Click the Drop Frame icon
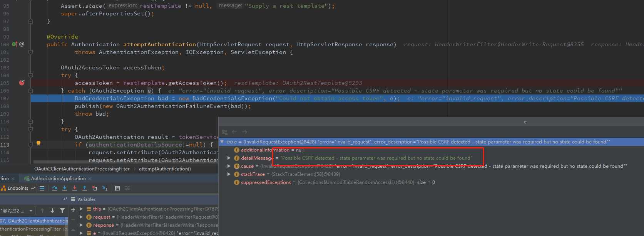 (95, 188)
